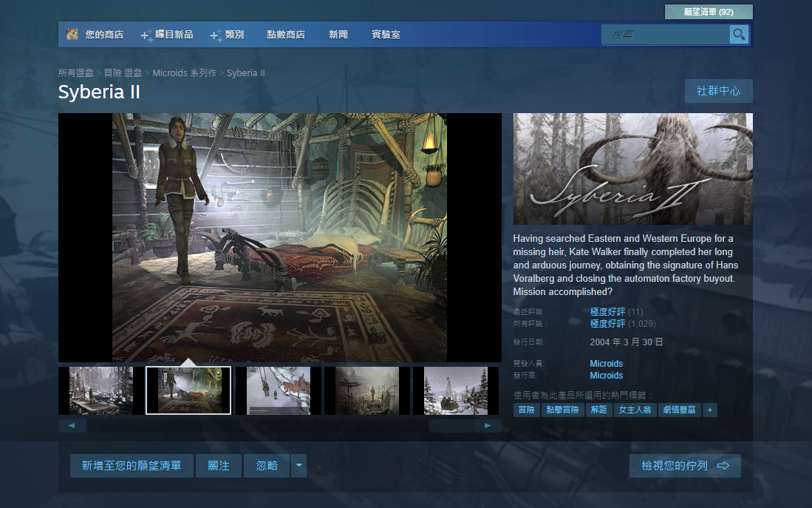Open 矚目新品 menu
812x508 pixels.
174,34
